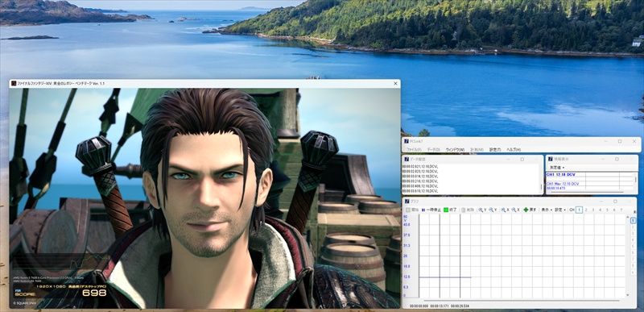Click the data history vertical scrollbar

541,178
